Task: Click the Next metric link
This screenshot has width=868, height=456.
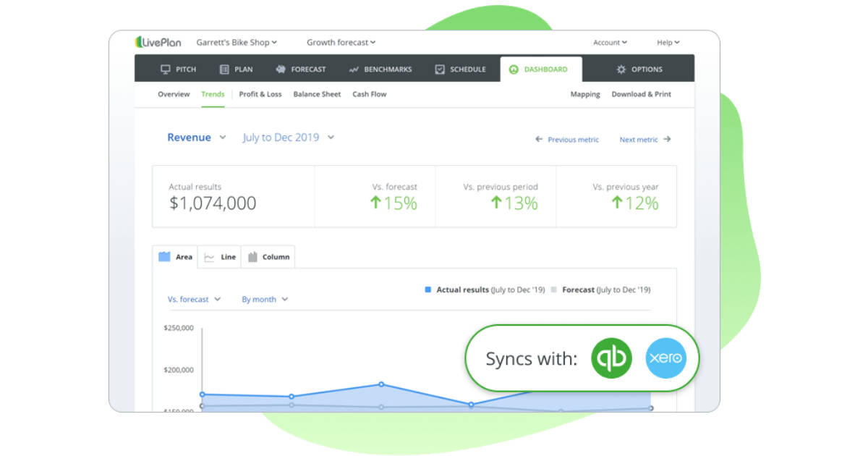Action: pyautogui.click(x=640, y=139)
